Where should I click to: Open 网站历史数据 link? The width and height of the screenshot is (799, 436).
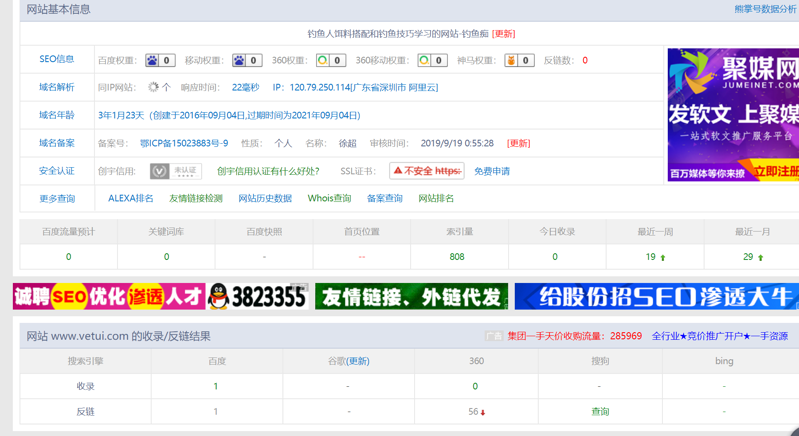click(x=265, y=199)
